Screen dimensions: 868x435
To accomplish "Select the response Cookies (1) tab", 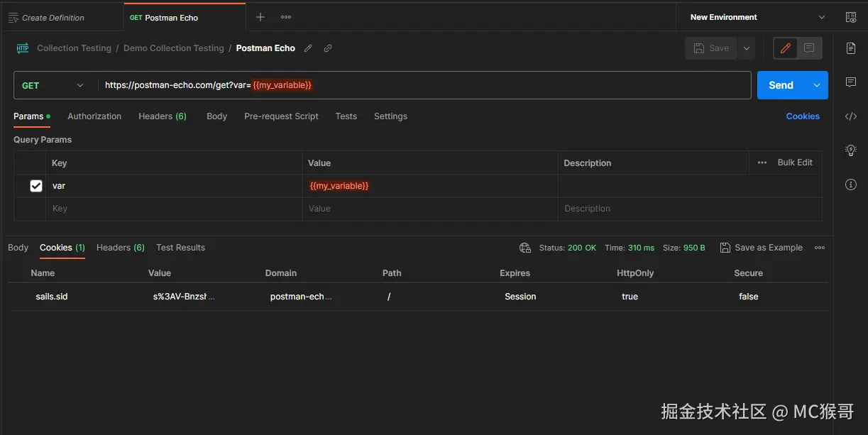I will [x=62, y=248].
